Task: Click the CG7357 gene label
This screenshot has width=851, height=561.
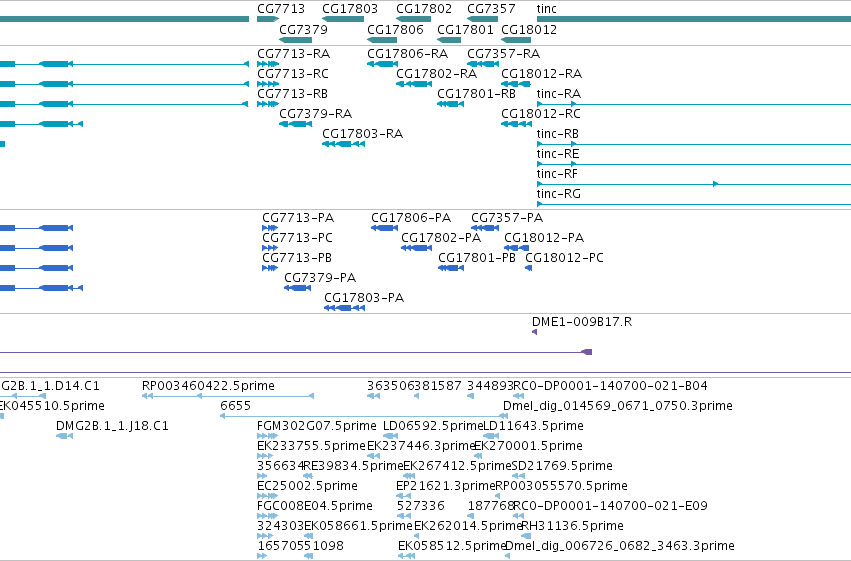Action: 491,9
